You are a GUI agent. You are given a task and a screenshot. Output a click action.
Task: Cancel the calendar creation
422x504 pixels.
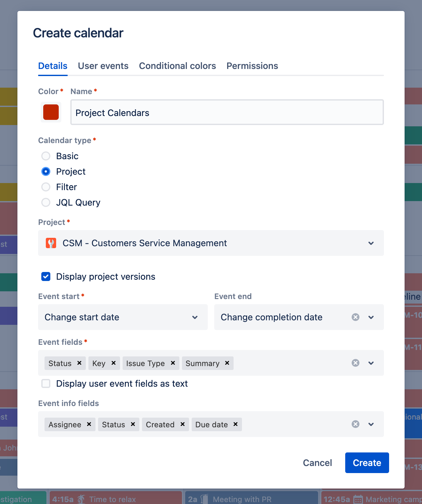pyautogui.click(x=317, y=463)
